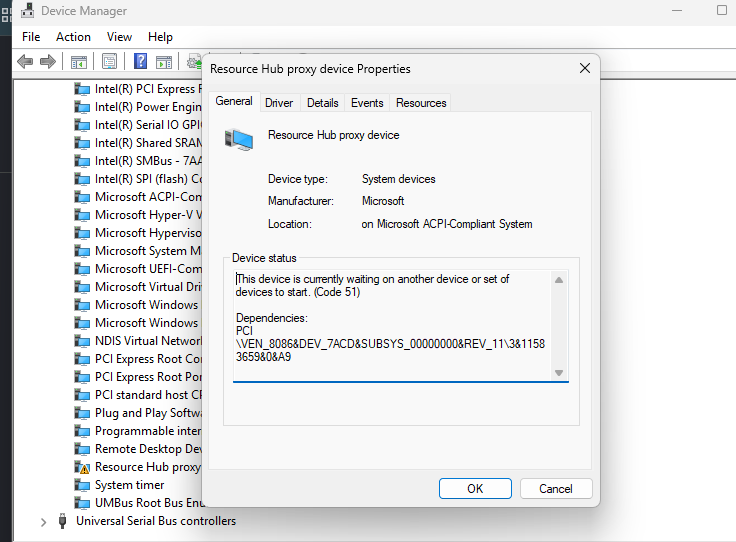The width and height of the screenshot is (736, 542).
Task: Click the large device icon in Properties dialog
Action: tap(239, 139)
